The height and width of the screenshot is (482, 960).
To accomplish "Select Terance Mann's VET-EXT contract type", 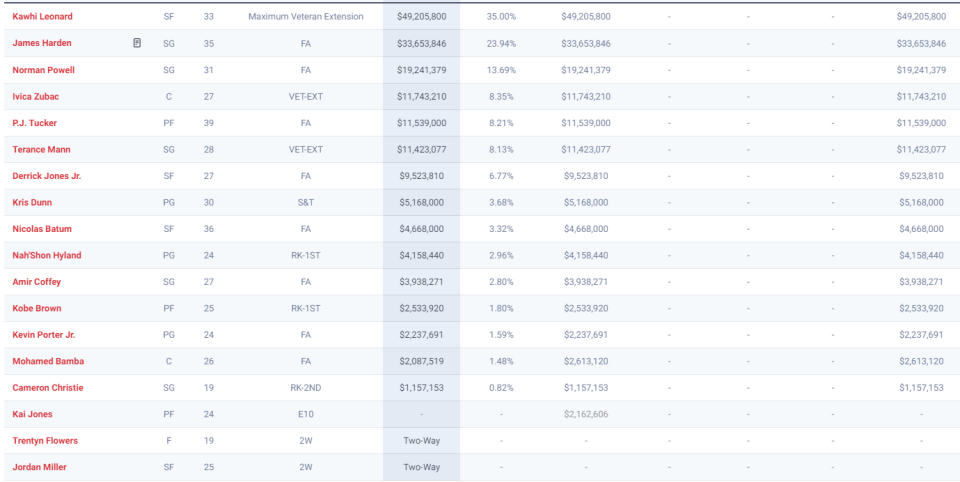I will point(306,149).
